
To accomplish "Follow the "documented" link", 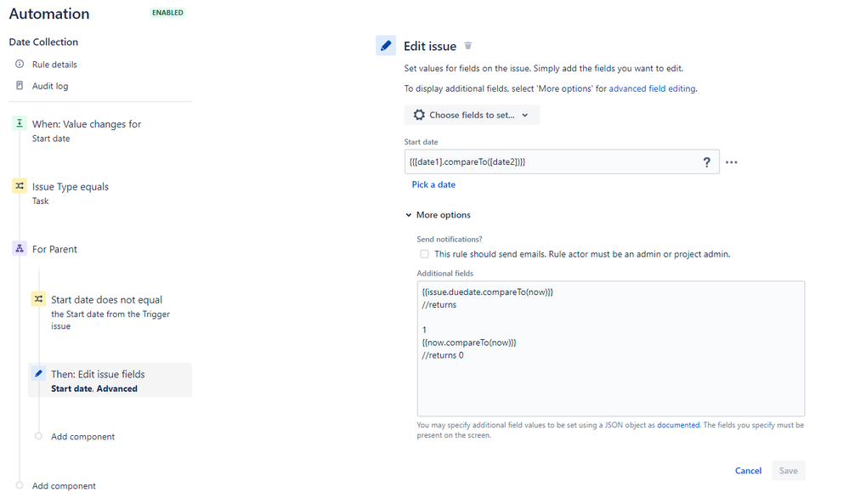I will tap(678, 425).
